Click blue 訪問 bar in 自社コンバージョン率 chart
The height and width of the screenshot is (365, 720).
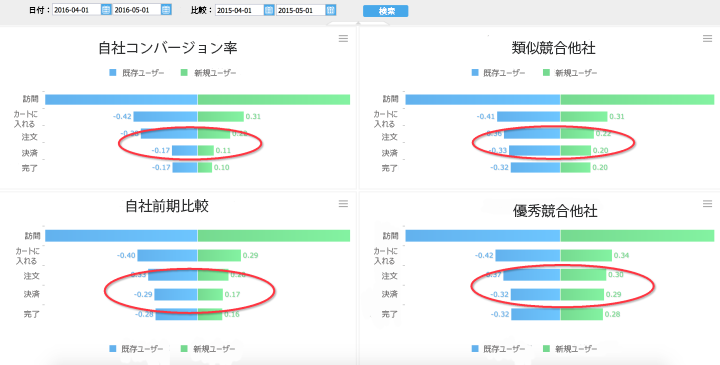coord(121,100)
